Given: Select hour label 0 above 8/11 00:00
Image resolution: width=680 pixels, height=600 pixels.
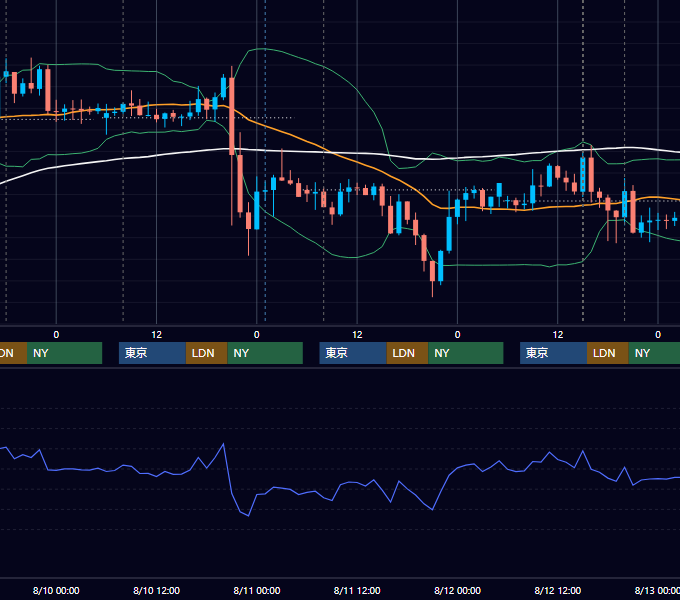Looking at the screenshot, I should click(x=257, y=335).
